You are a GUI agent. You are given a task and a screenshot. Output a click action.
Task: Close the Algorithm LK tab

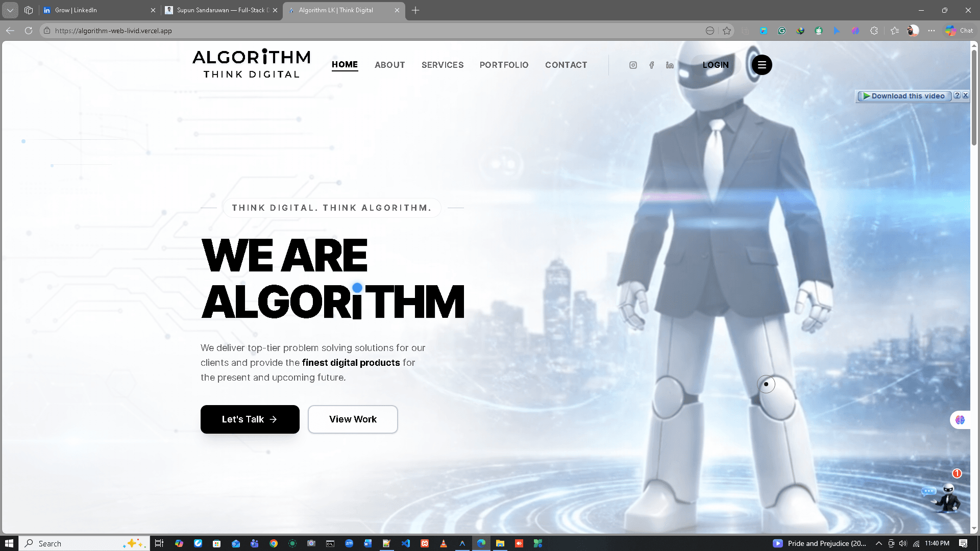(x=397, y=10)
